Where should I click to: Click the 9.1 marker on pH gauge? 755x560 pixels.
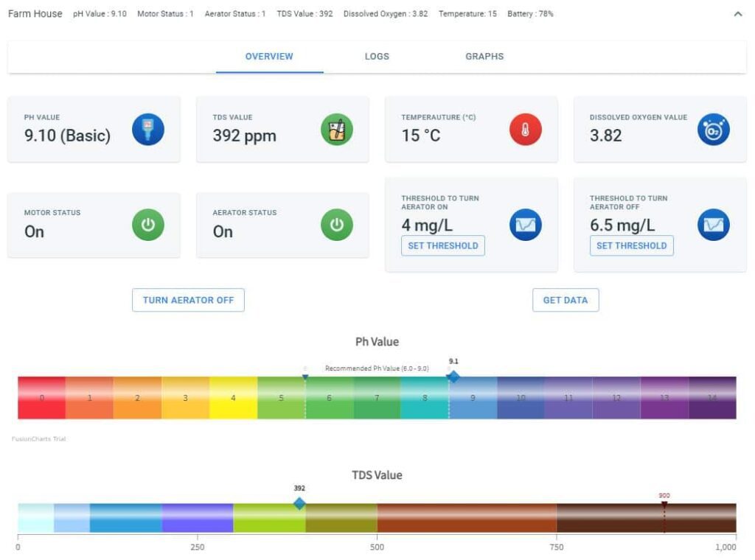pyautogui.click(x=453, y=376)
